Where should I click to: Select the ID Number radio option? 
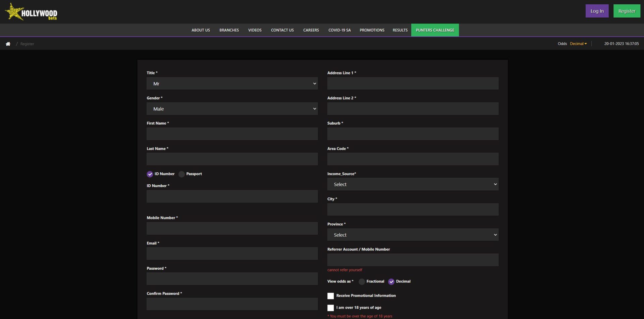150,174
